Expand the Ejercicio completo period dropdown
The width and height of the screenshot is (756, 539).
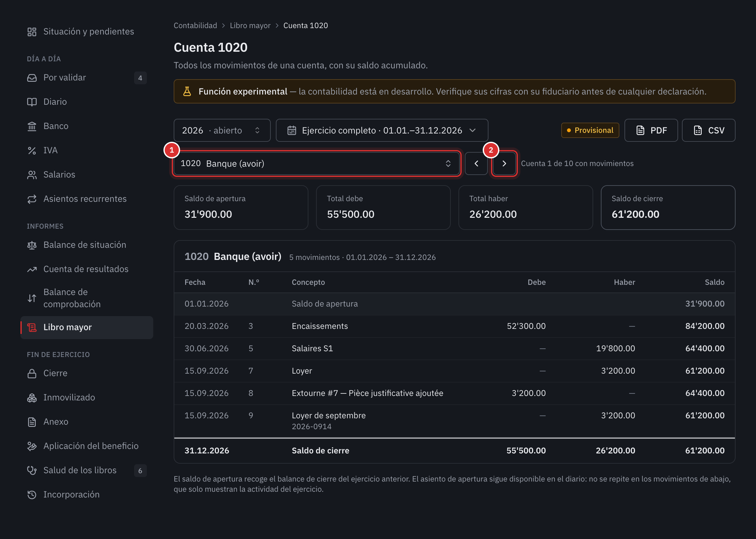click(382, 130)
